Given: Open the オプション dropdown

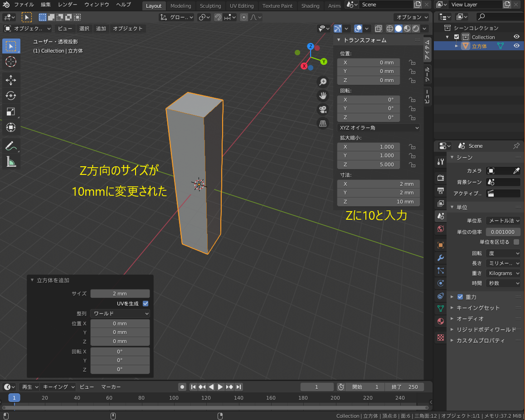Looking at the screenshot, I should click(x=412, y=17).
